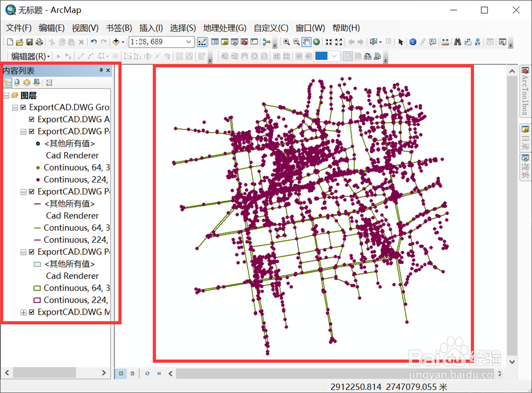Image resolution: width=532 pixels, height=393 pixels.
Task: Toggle ExportCAD.DWG Polyline layer checkbox
Action: click(32, 192)
